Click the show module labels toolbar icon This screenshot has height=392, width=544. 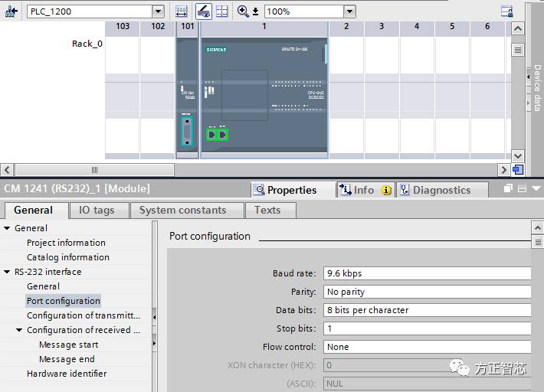pos(182,11)
